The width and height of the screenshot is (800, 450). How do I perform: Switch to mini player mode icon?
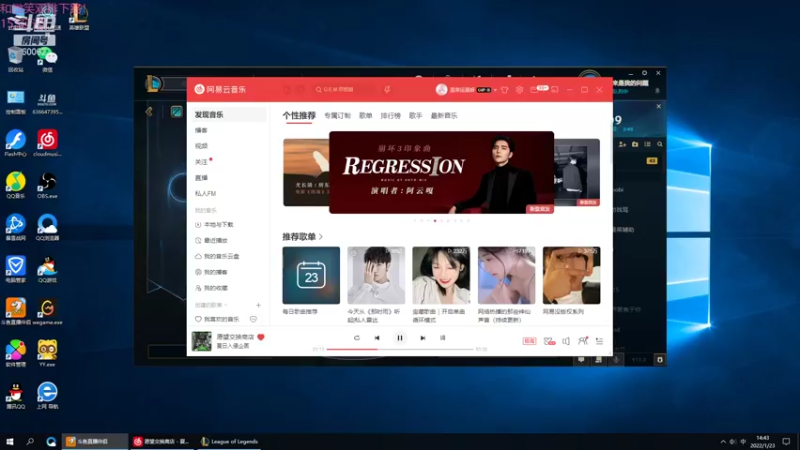point(555,90)
